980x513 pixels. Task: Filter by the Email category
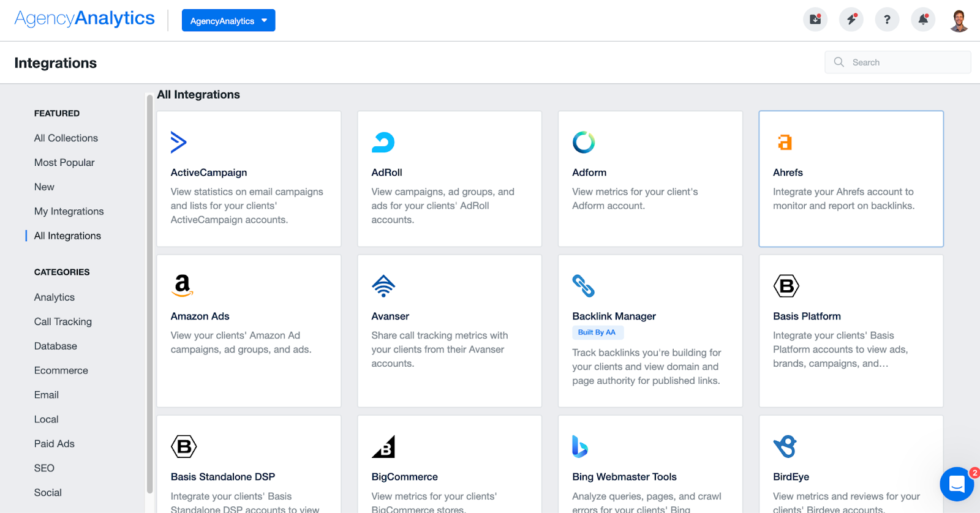coord(47,395)
